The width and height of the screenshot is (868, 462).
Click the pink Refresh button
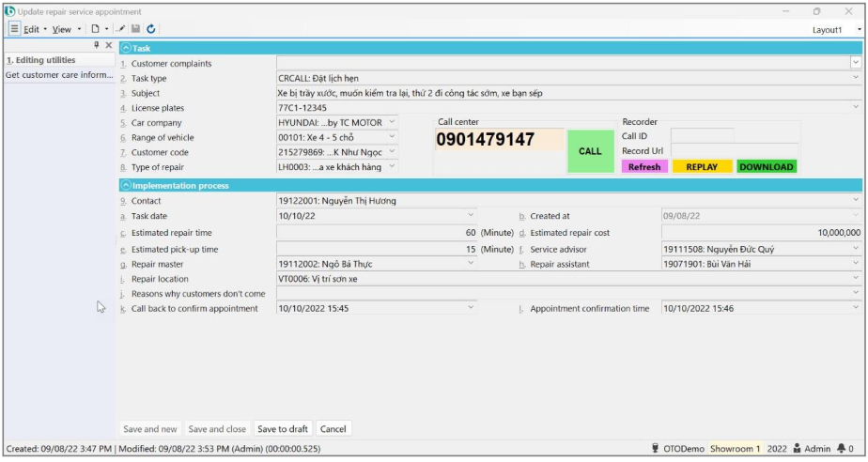pos(644,166)
